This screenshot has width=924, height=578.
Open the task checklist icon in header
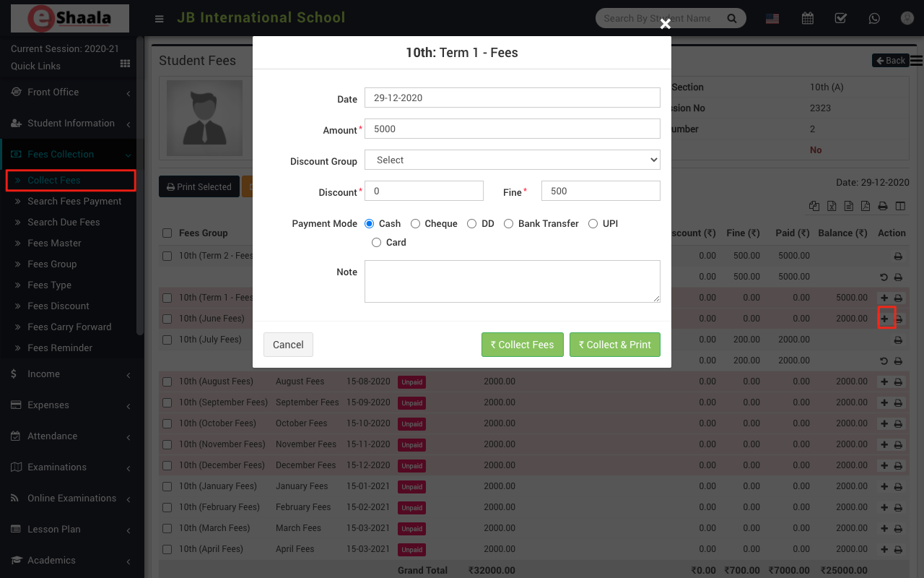841,18
